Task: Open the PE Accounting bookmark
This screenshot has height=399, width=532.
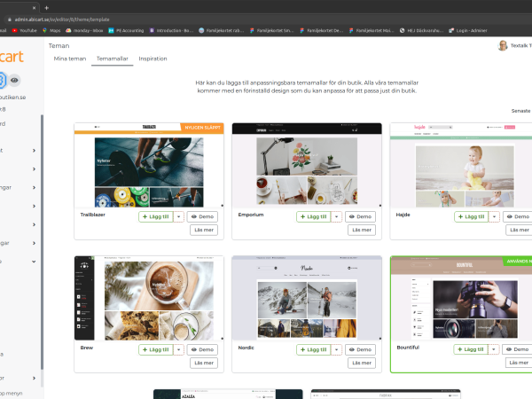Action: [126, 30]
